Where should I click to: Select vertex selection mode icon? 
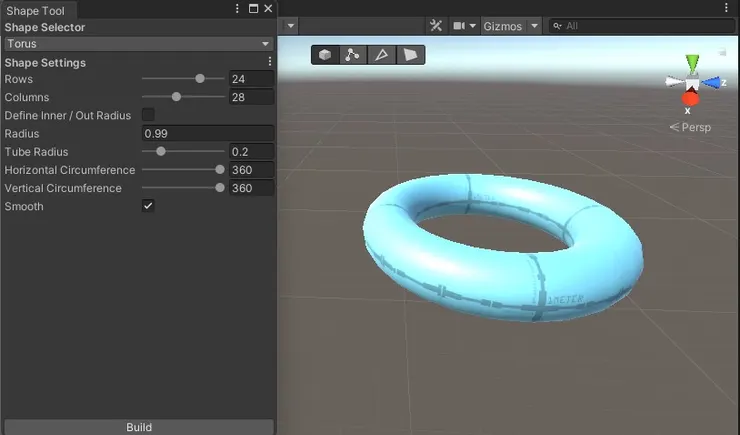[x=353, y=55]
